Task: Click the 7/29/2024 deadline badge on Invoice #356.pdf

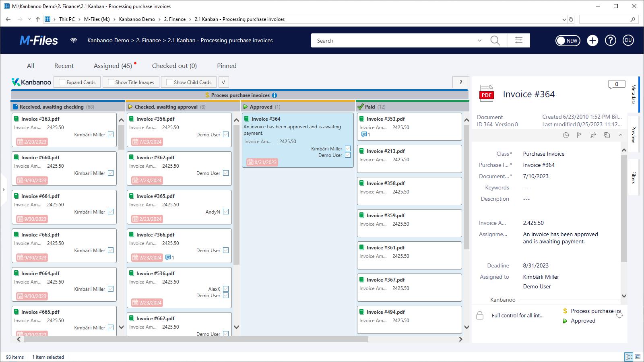Action: 147,142
